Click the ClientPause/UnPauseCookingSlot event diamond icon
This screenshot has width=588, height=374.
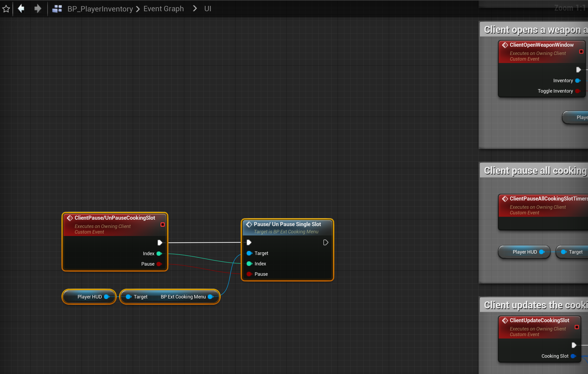point(70,218)
